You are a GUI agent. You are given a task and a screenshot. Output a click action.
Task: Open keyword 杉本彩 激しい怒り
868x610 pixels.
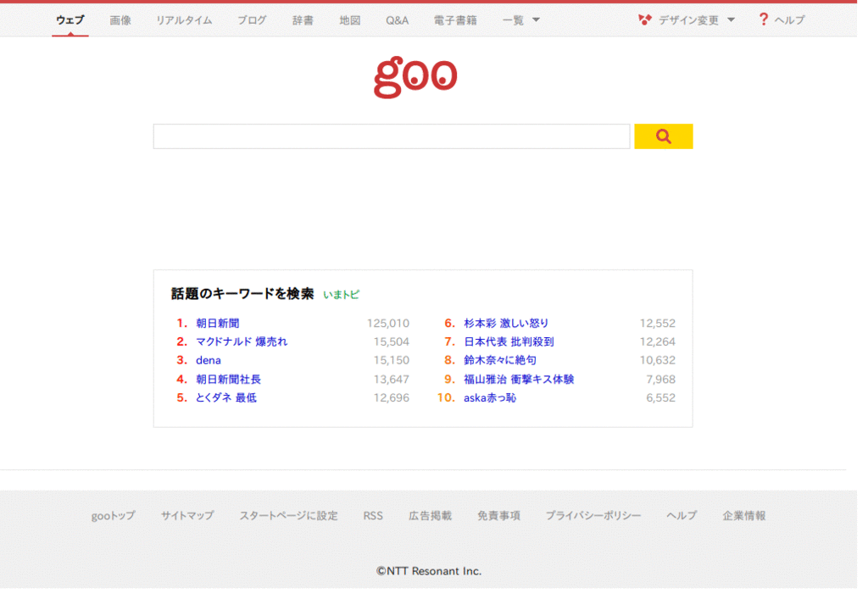pos(506,324)
